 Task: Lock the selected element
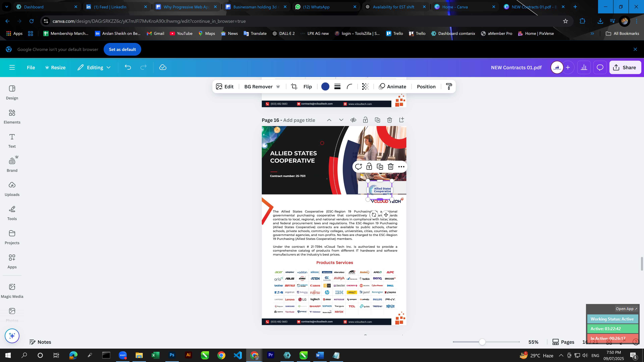point(369,167)
